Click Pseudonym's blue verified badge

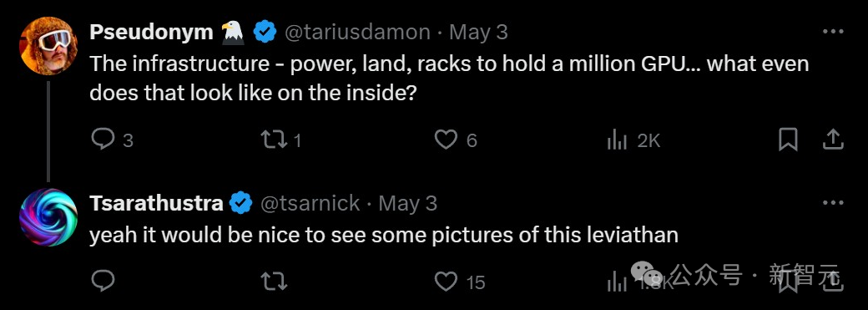click(x=265, y=32)
